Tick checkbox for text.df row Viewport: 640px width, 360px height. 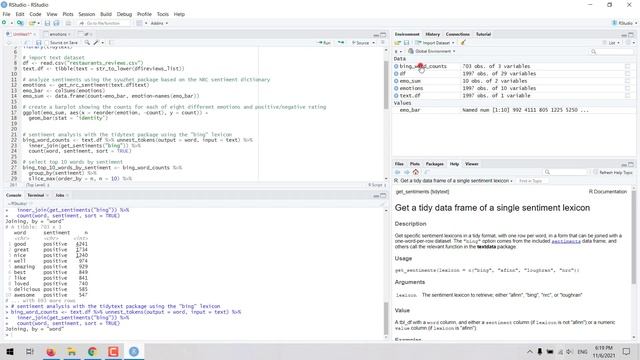[628, 96]
